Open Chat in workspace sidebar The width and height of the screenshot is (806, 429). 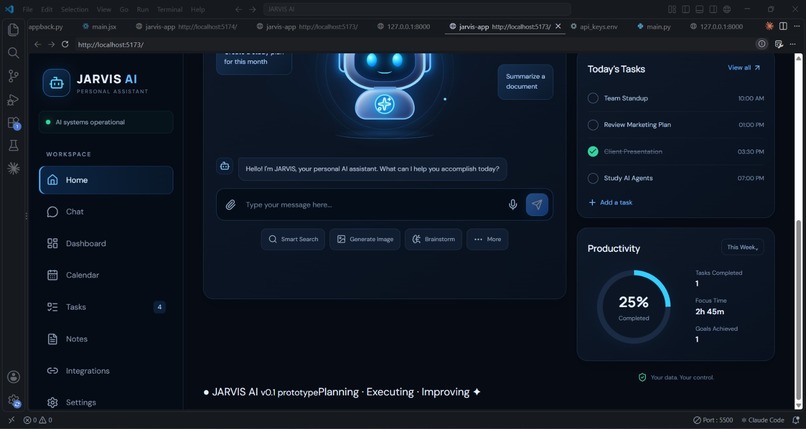(106, 212)
